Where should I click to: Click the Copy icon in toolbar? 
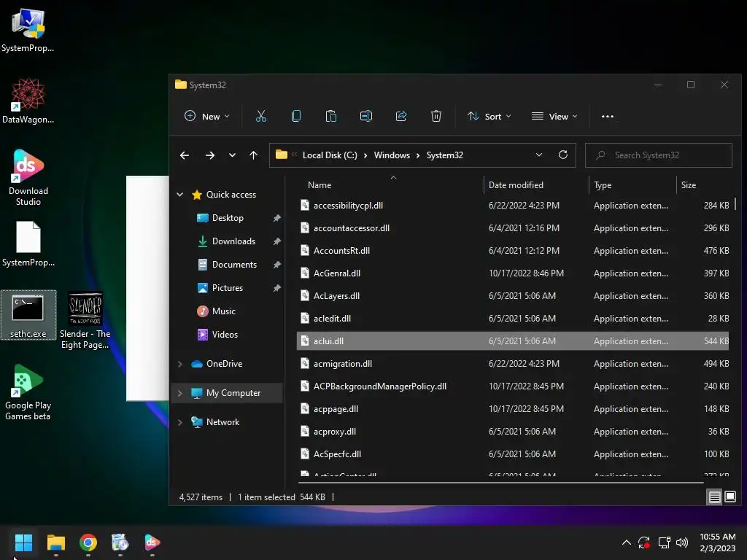[x=296, y=116]
